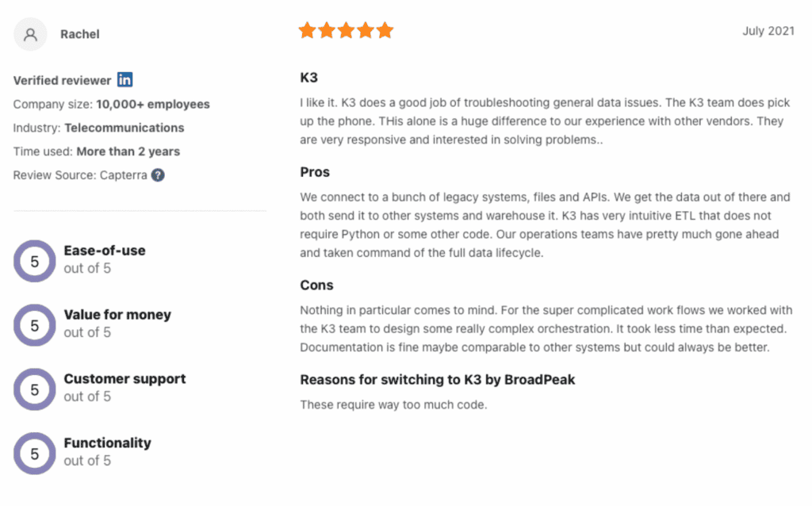Click the Ease-of-use score circle
The height and width of the screenshot is (506, 812).
[x=35, y=261]
